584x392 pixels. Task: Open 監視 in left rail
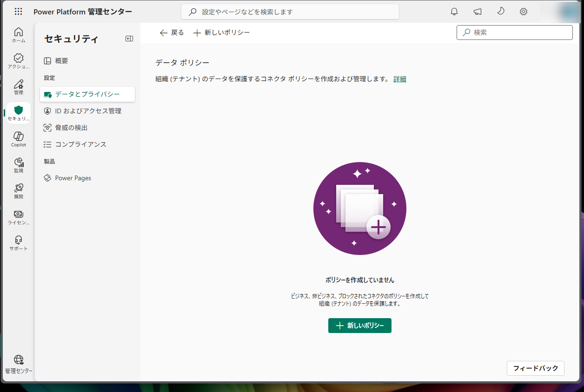(19, 165)
